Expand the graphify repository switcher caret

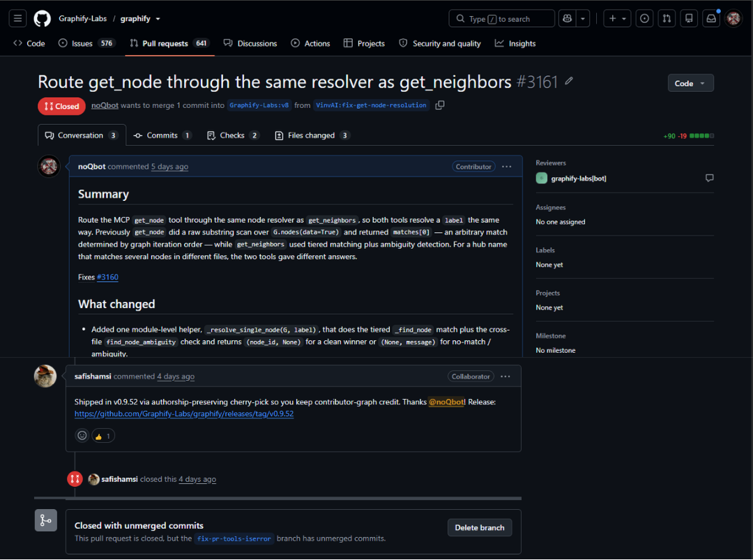click(x=158, y=20)
